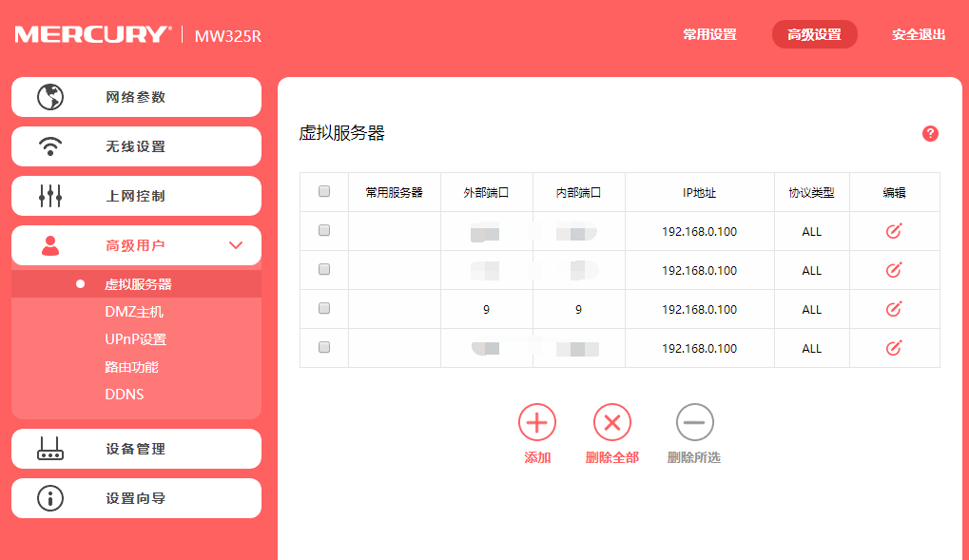The width and height of the screenshot is (969, 560).
Task: Click the sliders icon for 上网控制
Action: (50, 196)
